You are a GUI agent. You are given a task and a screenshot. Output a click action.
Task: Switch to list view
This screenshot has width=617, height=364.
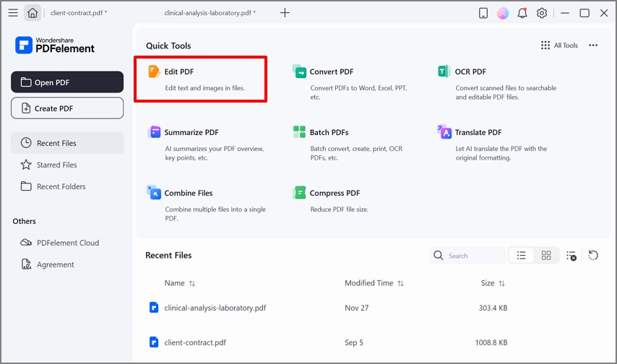click(522, 256)
